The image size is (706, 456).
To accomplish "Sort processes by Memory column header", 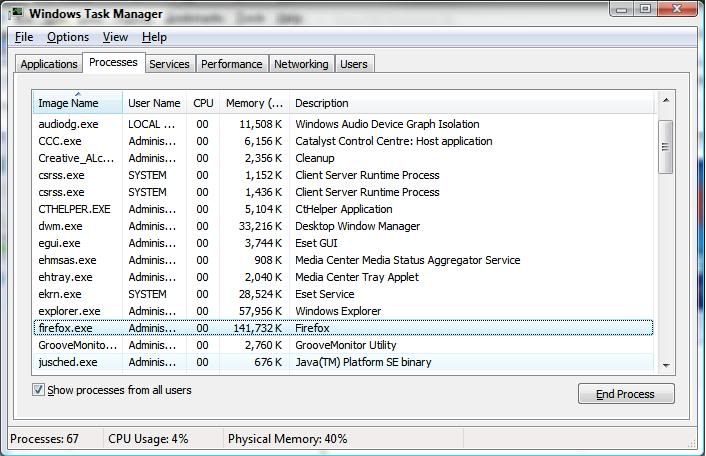I will point(255,103).
